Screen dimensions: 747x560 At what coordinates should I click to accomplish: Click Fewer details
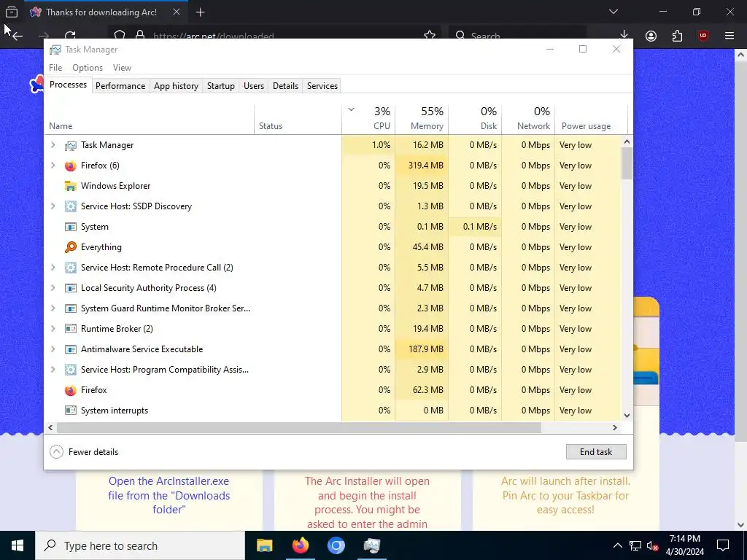[84, 452]
